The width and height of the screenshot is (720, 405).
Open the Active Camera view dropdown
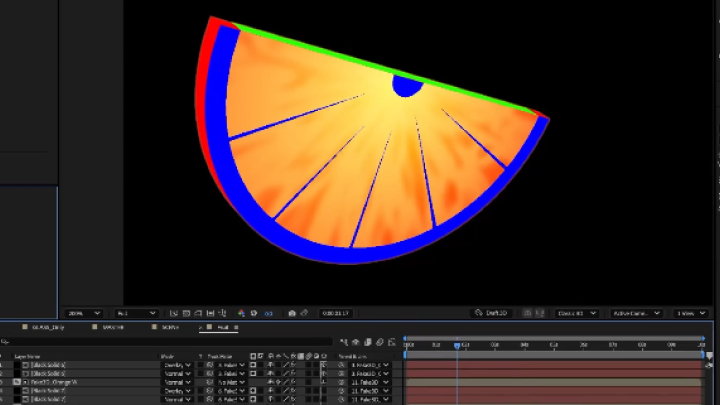tap(636, 313)
